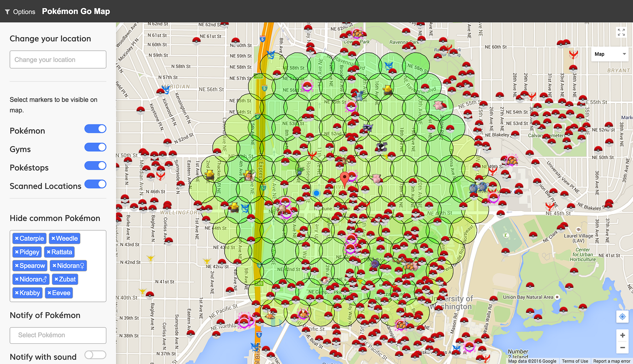Image resolution: width=633 pixels, height=364 pixels.
Task: Focus the Change your location field
Action: pos(58,59)
